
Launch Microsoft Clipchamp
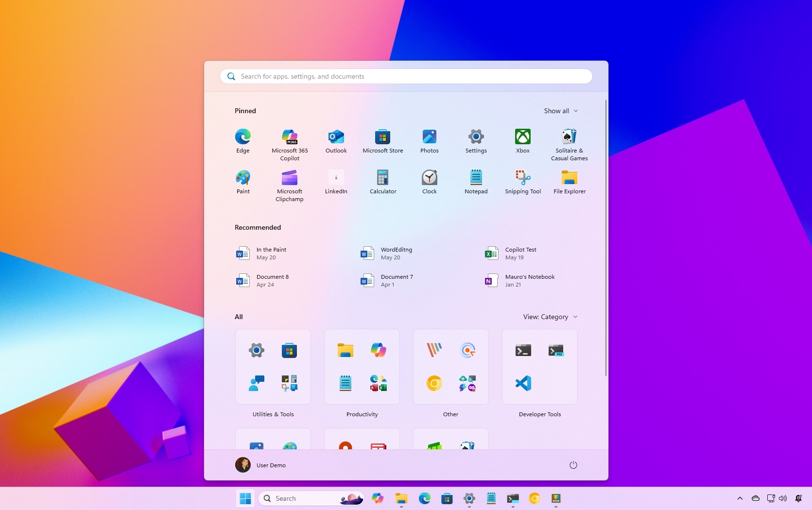(x=289, y=178)
